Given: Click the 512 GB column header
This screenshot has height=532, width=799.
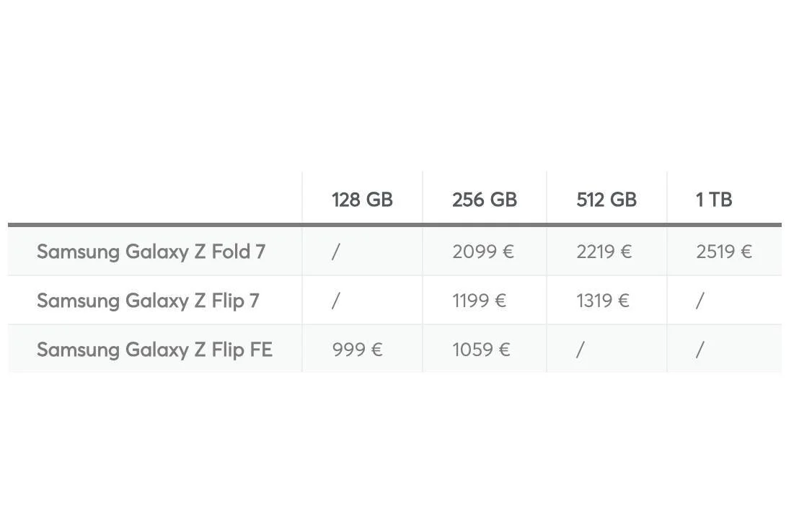Looking at the screenshot, I should click(x=606, y=200).
